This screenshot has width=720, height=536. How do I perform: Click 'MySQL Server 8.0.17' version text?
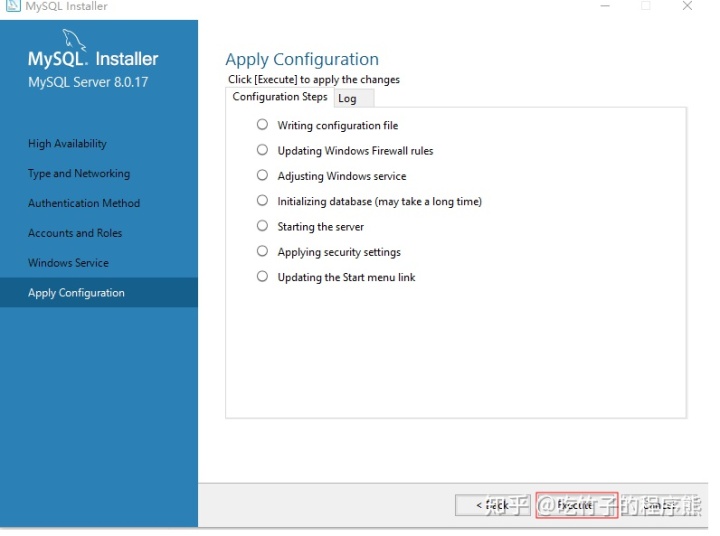(x=88, y=82)
